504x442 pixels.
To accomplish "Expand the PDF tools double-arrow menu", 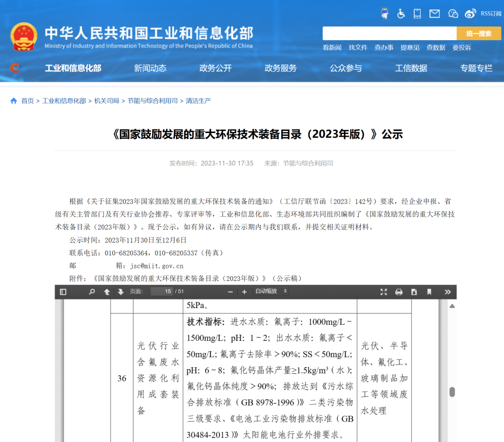I will 448,292.
